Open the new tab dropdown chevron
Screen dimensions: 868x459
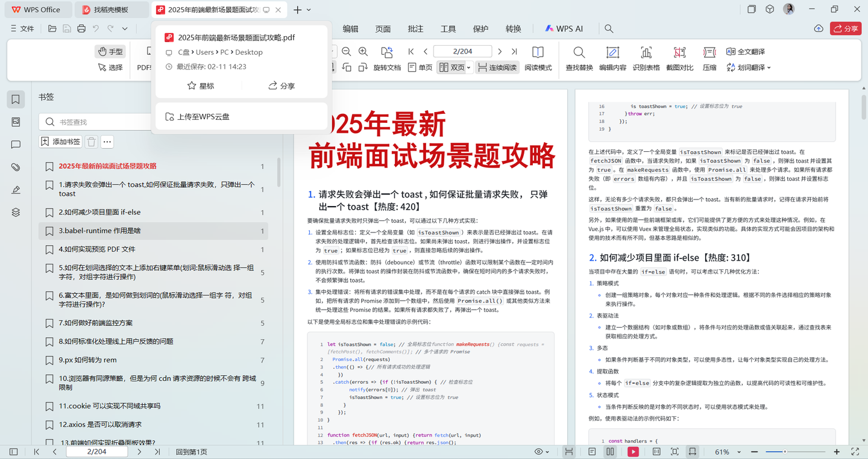coord(309,10)
